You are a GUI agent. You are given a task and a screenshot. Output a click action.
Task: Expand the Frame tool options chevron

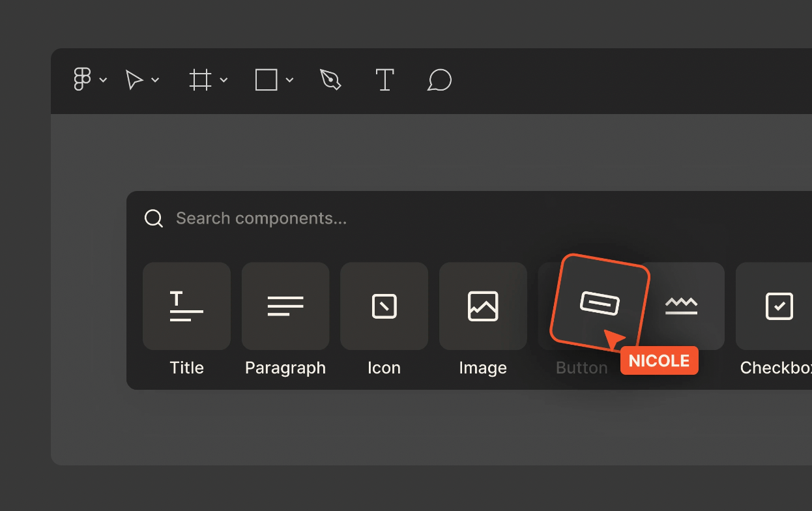pyautogui.click(x=224, y=80)
